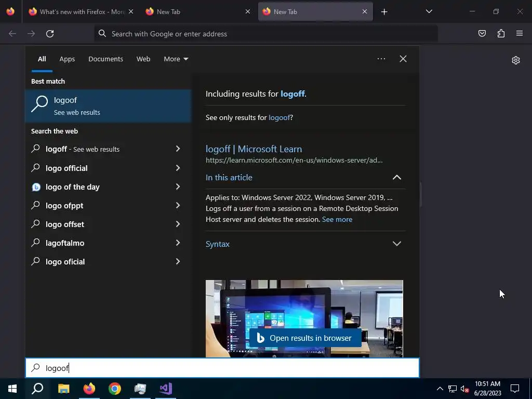
Task: Open Firefox from the taskbar
Action: (89, 389)
